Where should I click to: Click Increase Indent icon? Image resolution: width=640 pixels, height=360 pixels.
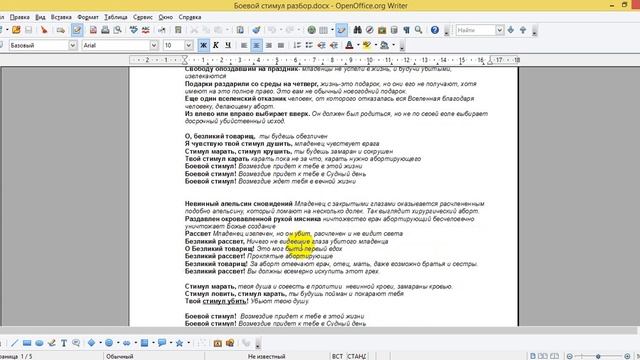[x=333, y=45]
